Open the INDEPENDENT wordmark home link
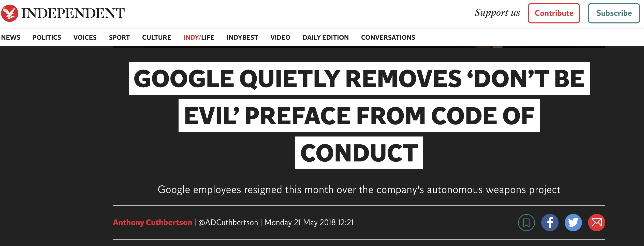Image resolution: width=644 pixels, height=246 pixels. 73,13
